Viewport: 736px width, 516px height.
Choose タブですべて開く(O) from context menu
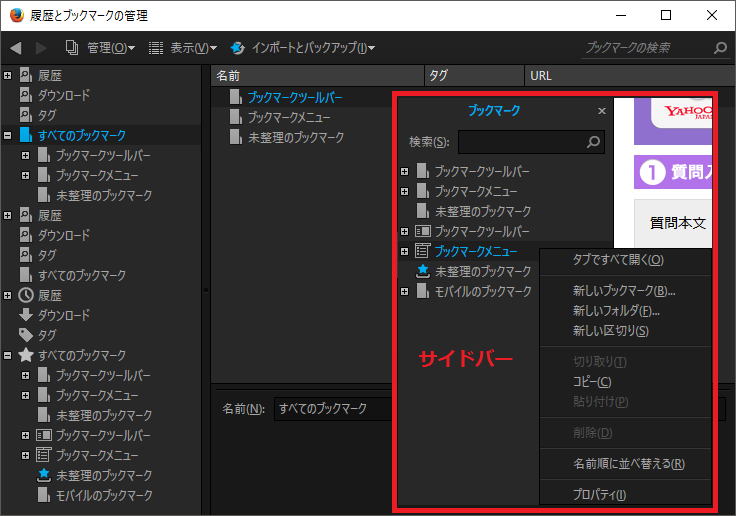[x=625, y=260]
